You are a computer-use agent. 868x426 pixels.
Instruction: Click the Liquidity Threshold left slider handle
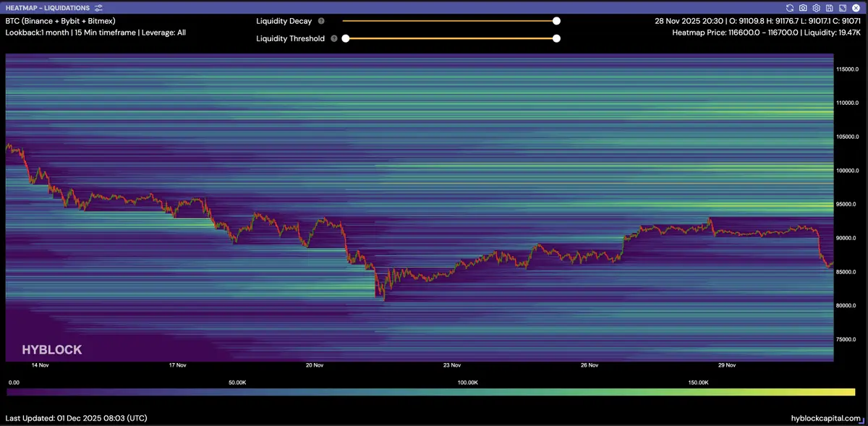click(x=346, y=38)
